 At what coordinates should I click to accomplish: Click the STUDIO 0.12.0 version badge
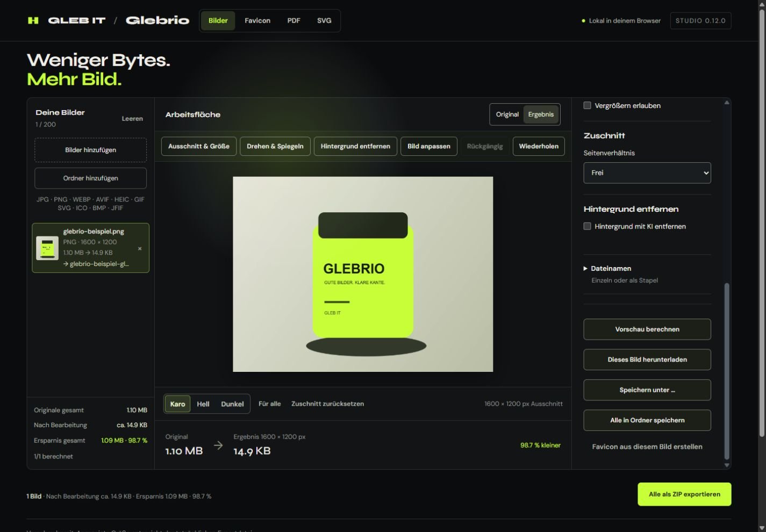[700, 20]
